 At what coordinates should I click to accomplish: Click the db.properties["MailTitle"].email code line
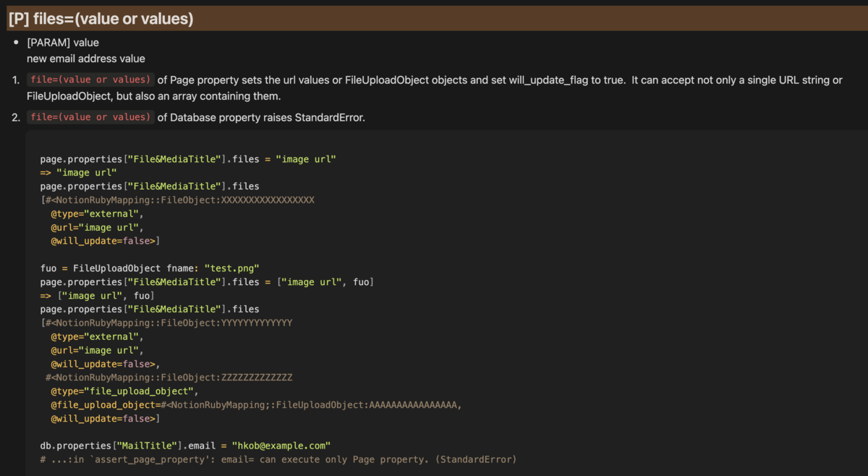coord(185,446)
